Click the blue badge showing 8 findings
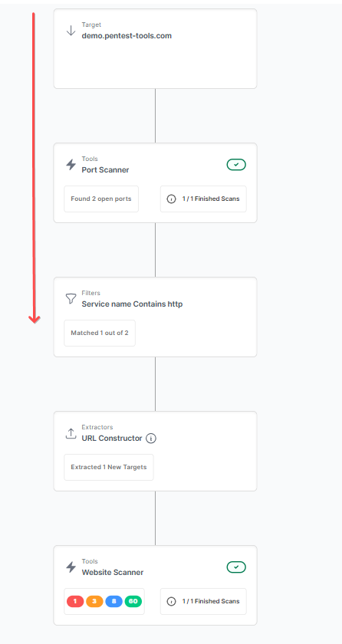This screenshot has height=644, width=342. [x=113, y=601]
